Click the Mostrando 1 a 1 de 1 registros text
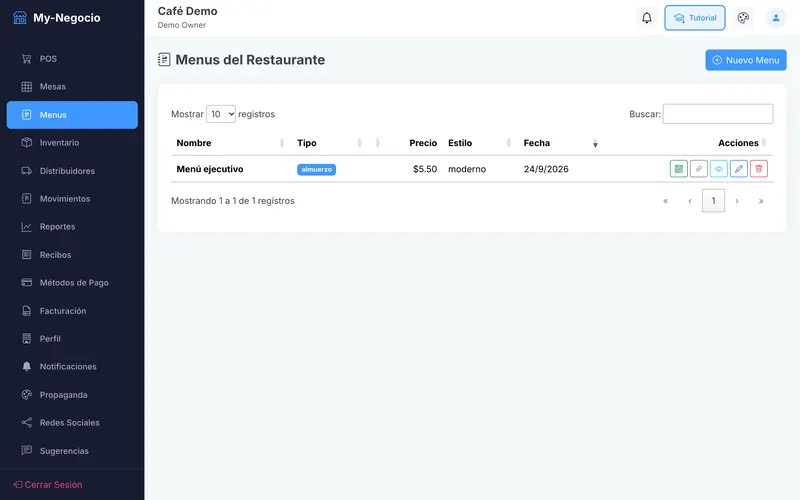 (x=233, y=201)
